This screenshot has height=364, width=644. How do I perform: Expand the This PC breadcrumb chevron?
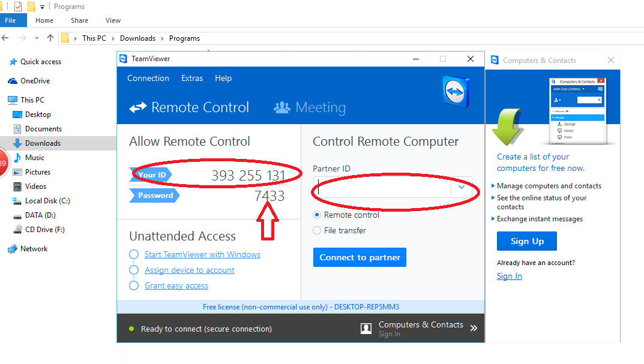[x=113, y=38]
